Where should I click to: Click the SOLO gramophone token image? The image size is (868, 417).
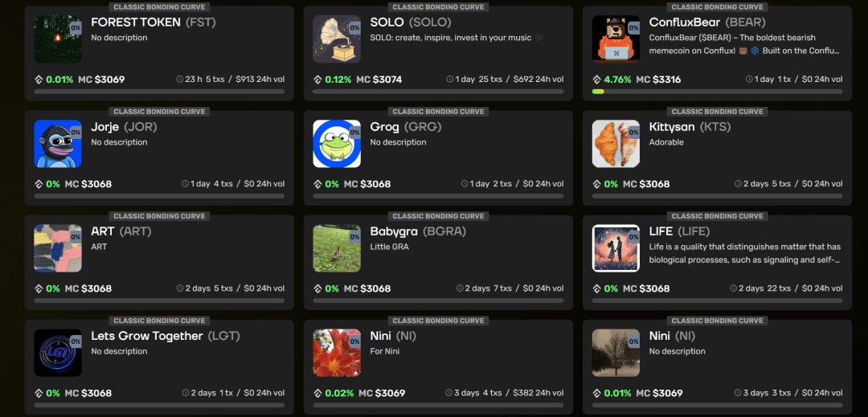[337, 39]
